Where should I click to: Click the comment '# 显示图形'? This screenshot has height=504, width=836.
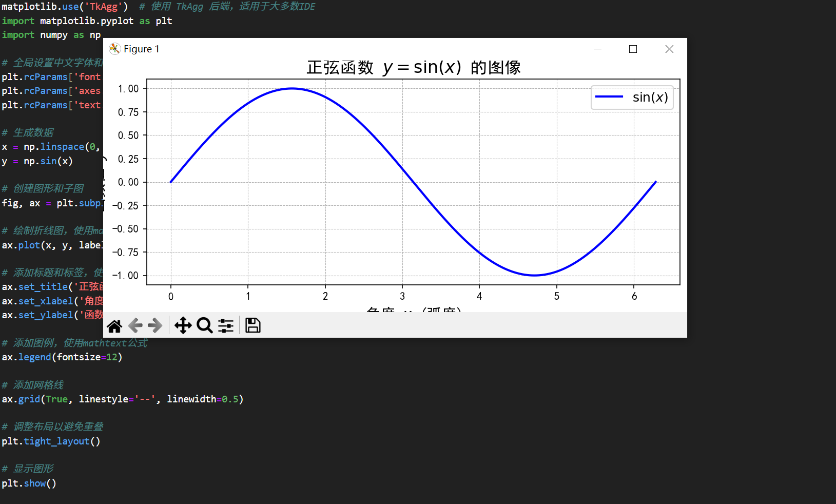tap(28, 469)
